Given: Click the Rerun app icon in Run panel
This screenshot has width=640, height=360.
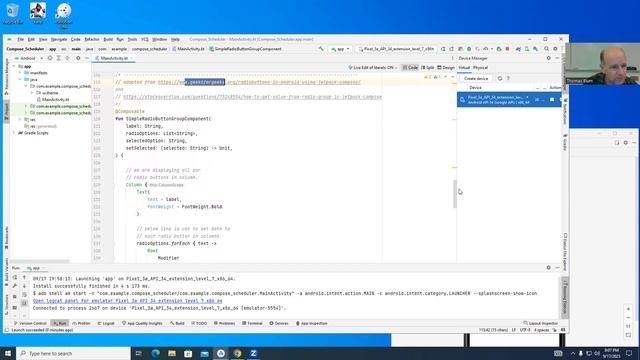Looking at the screenshot, I should 15,278.
